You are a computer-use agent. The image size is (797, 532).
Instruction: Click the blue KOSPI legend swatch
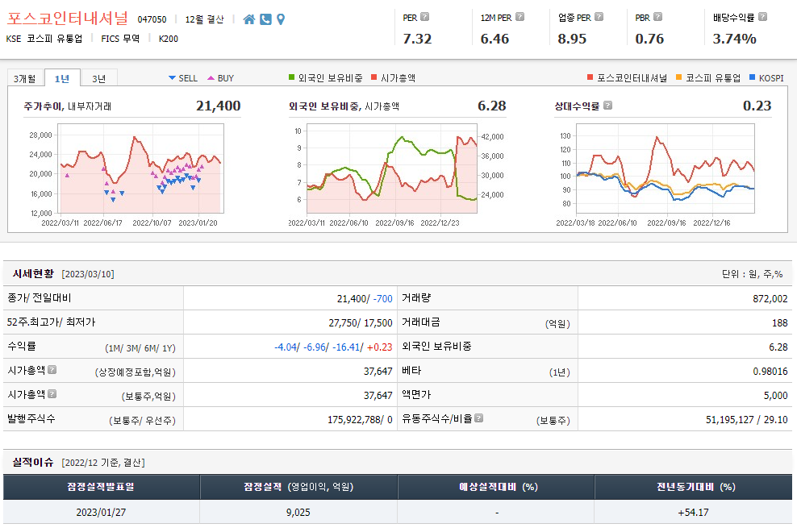[x=753, y=77]
